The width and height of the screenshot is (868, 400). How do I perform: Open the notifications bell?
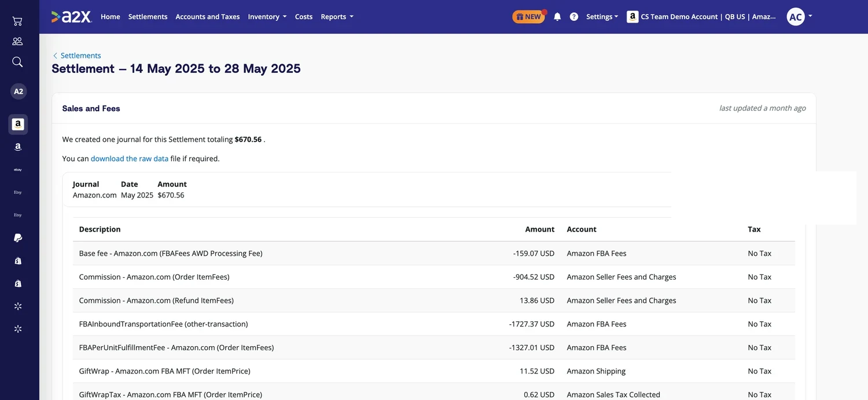(x=557, y=17)
